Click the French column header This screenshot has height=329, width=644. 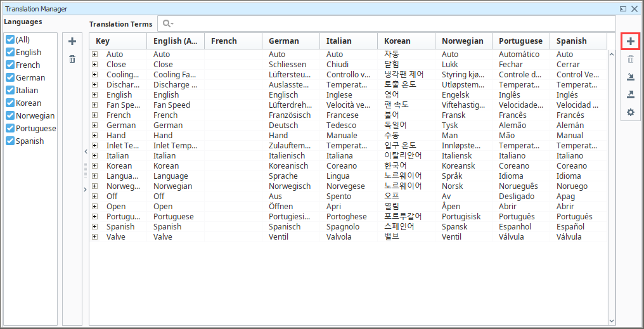click(x=233, y=41)
